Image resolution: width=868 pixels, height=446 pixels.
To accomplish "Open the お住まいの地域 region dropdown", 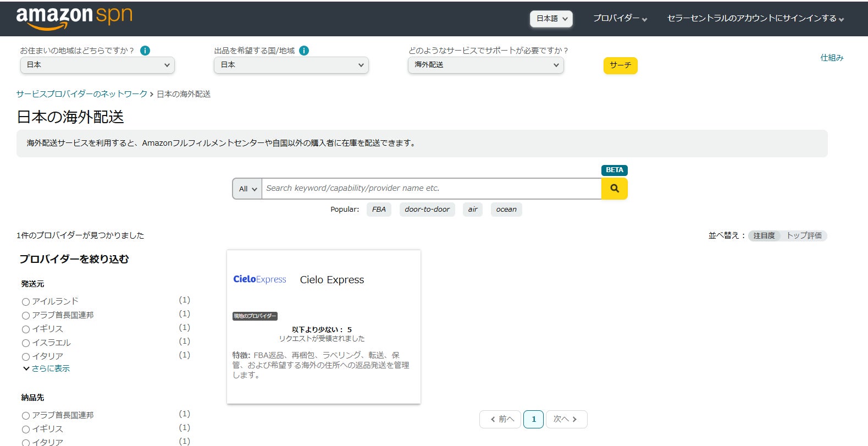I will [x=98, y=65].
